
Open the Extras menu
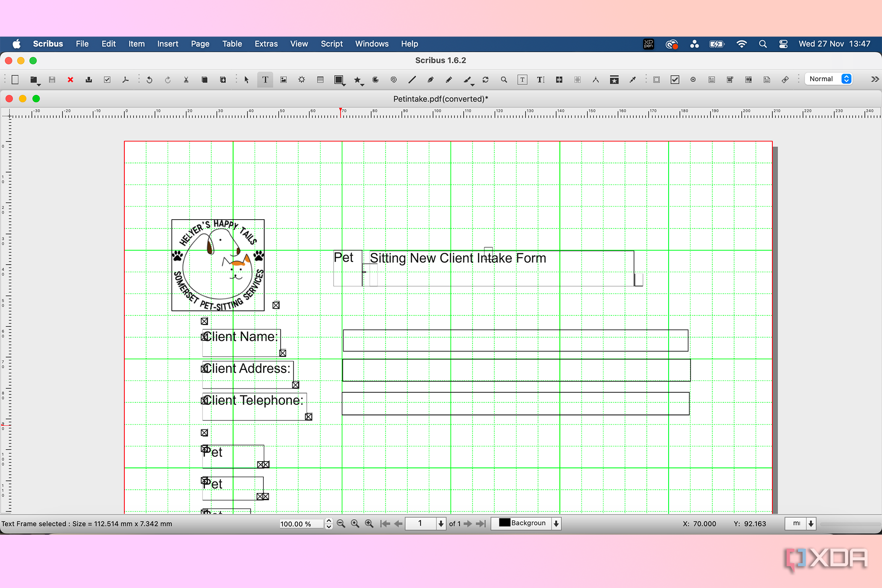click(266, 44)
